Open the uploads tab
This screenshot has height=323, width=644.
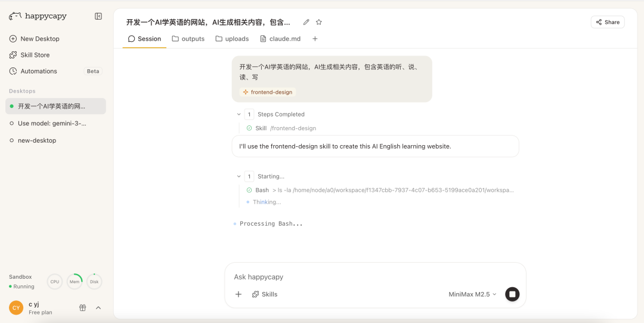pos(232,39)
